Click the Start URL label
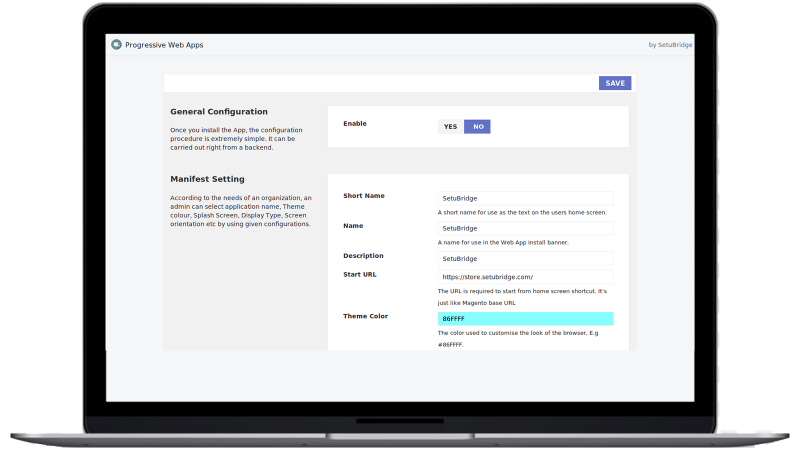 tap(360, 274)
